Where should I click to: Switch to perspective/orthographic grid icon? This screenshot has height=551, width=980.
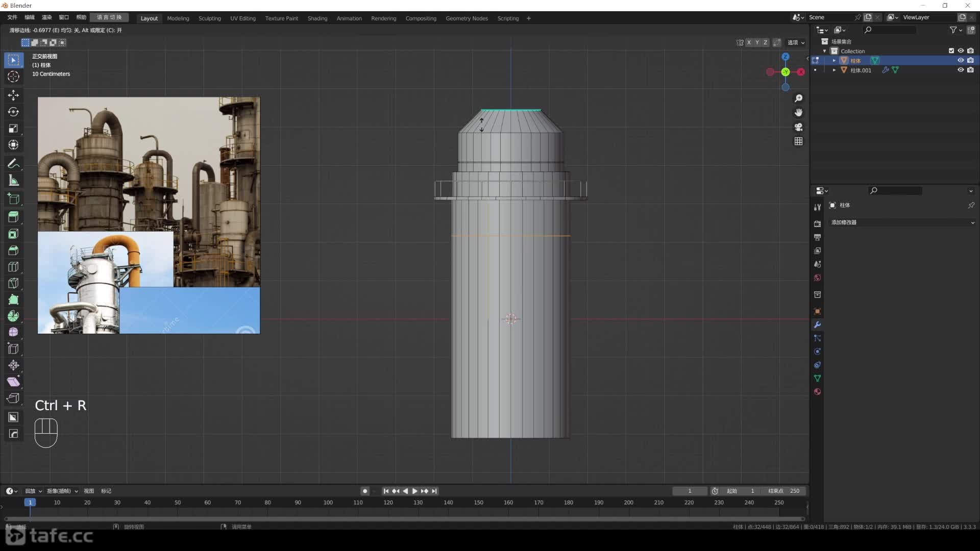click(798, 141)
